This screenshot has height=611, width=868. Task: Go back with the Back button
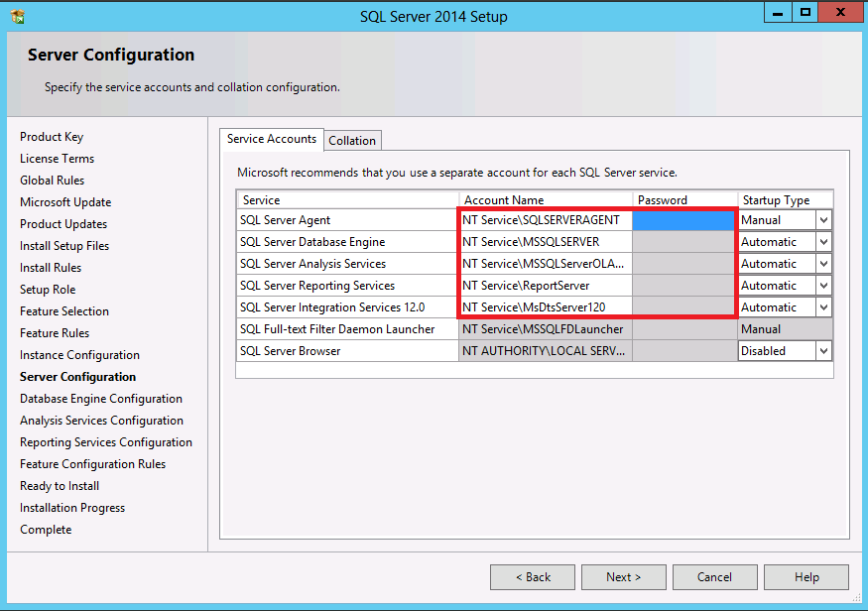click(533, 577)
